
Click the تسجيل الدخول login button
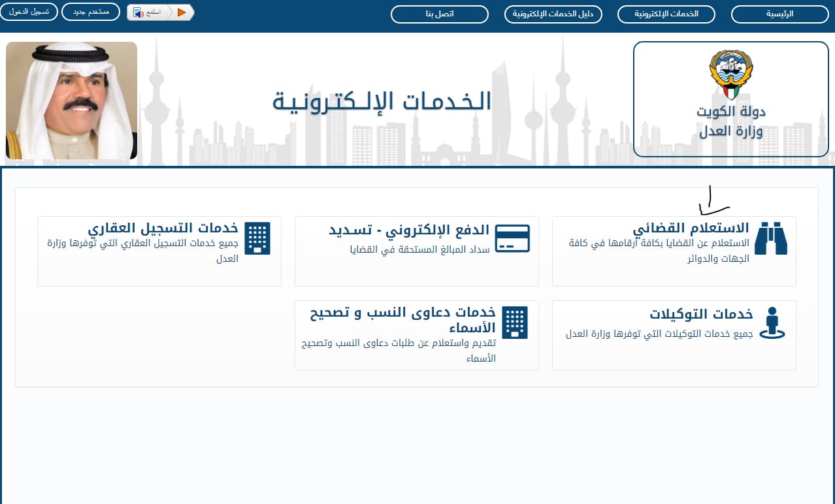29,12
